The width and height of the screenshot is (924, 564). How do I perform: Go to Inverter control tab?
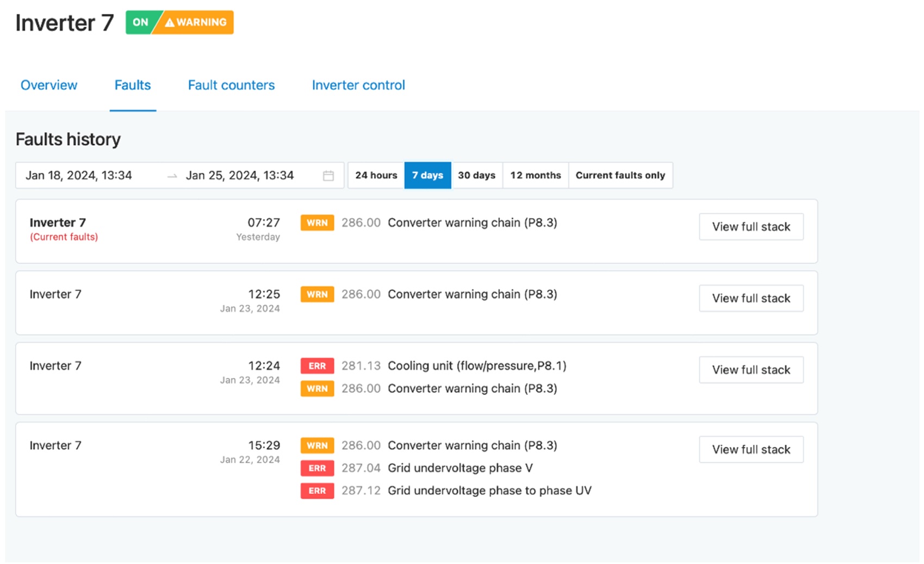pyautogui.click(x=358, y=85)
